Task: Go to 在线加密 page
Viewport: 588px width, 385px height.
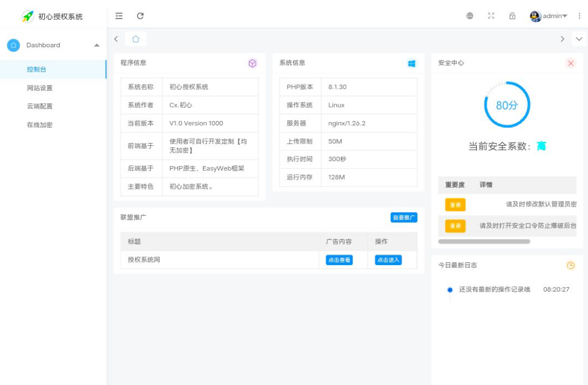Action: 40,125
